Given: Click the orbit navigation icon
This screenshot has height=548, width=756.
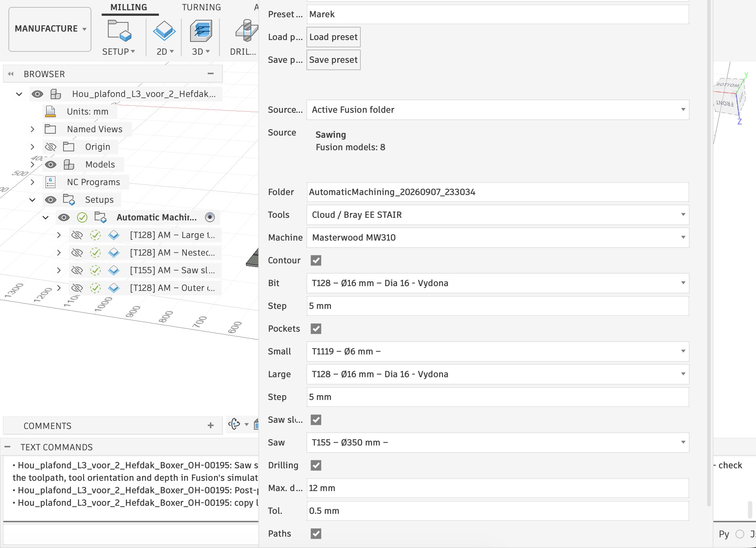Looking at the screenshot, I should [x=234, y=424].
